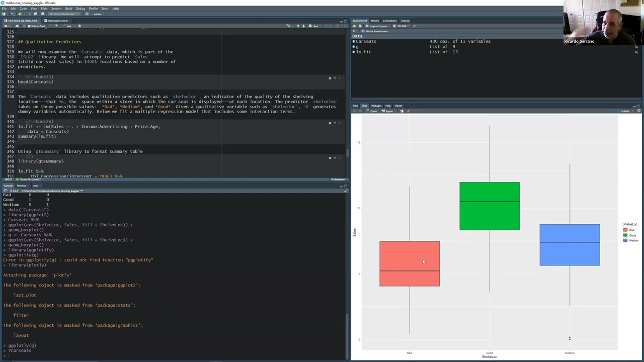
Task: Open the Import Dataset dropdown
Action: [x=378, y=26]
